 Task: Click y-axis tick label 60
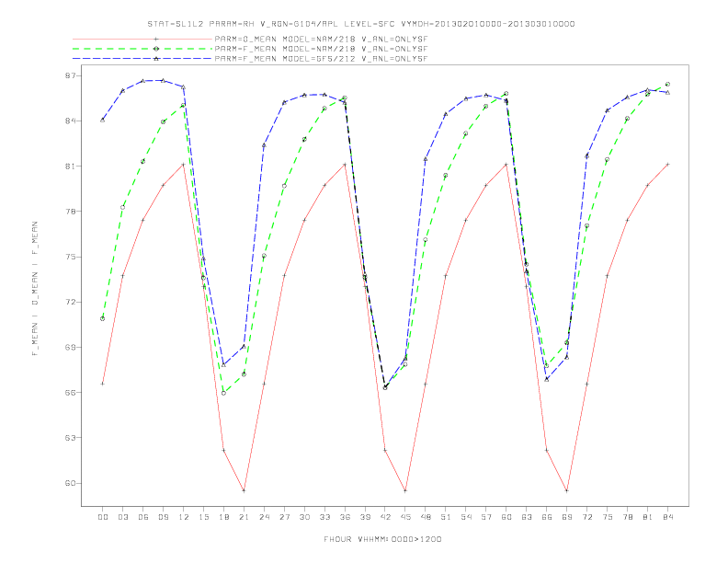coord(71,483)
